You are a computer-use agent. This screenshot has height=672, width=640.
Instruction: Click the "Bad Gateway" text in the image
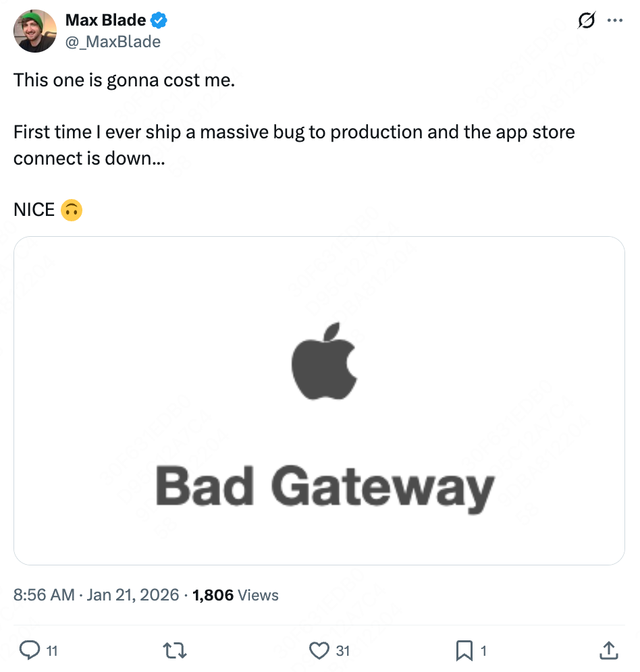point(325,487)
